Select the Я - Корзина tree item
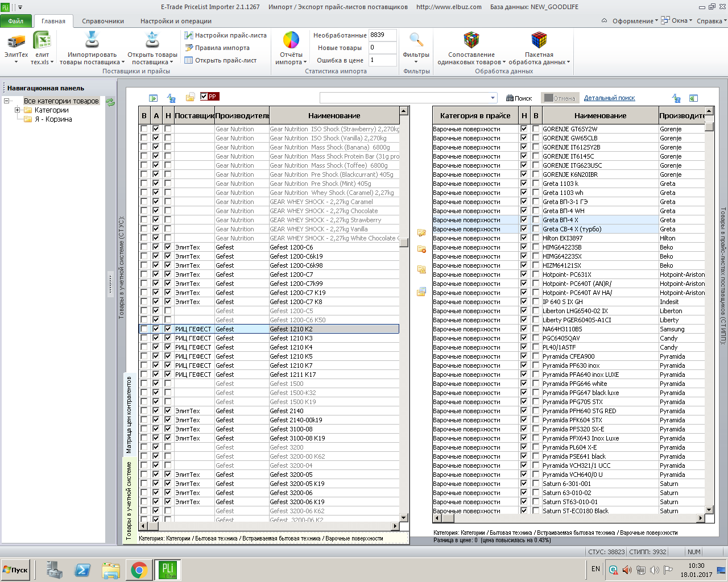This screenshot has height=582, width=728. (x=53, y=119)
